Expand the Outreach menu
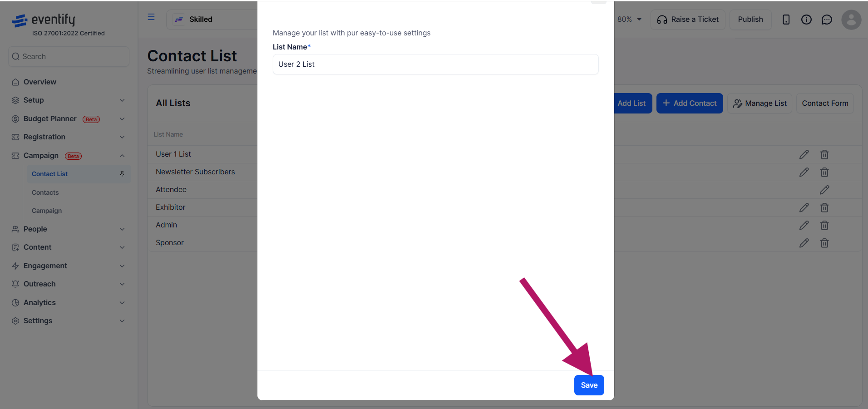 [69, 284]
